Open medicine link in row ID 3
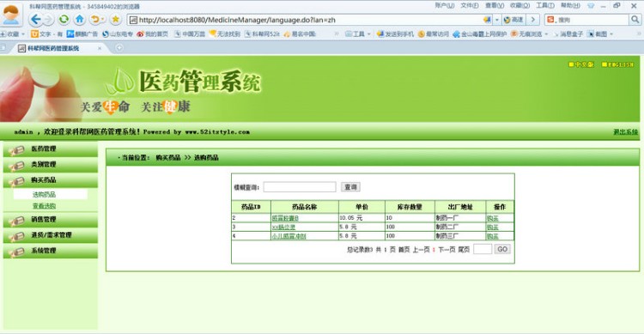Image resolution: width=644 pixels, height=334 pixels. coord(283,228)
